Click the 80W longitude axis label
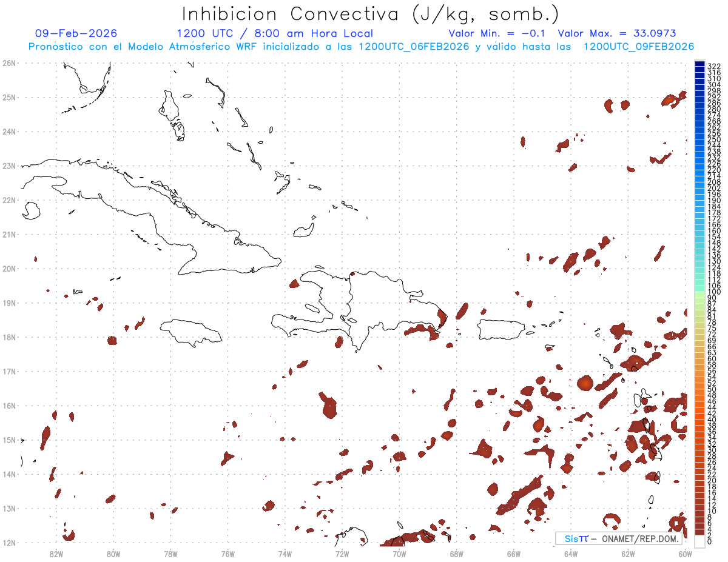The width and height of the screenshot is (728, 562). click(x=113, y=554)
